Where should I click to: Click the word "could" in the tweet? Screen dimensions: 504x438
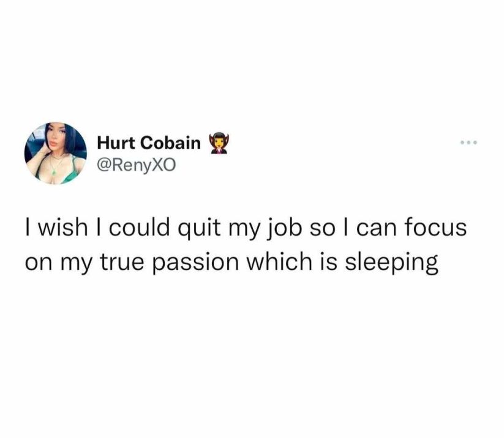pyautogui.click(x=139, y=227)
